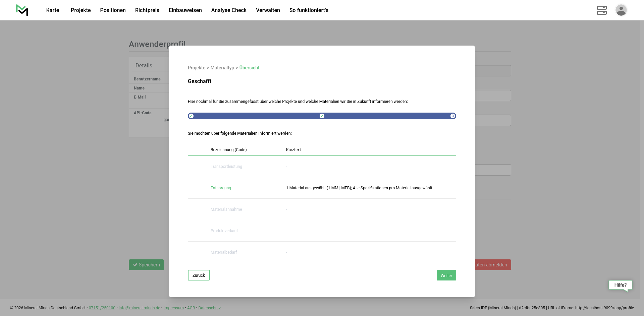This screenshot has height=316, width=644.
Task: Open the user profile avatar icon
Action: [621, 10]
